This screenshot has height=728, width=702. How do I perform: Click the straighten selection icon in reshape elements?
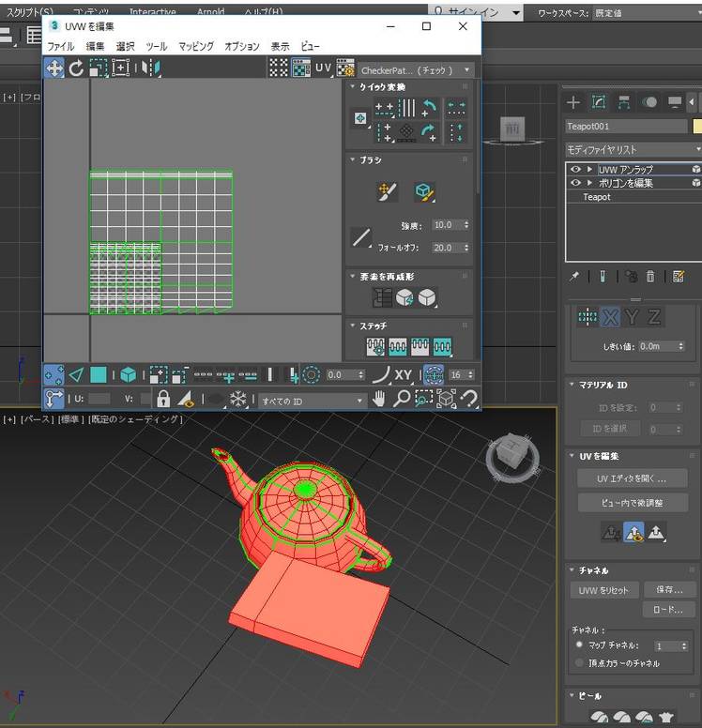click(x=382, y=297)
